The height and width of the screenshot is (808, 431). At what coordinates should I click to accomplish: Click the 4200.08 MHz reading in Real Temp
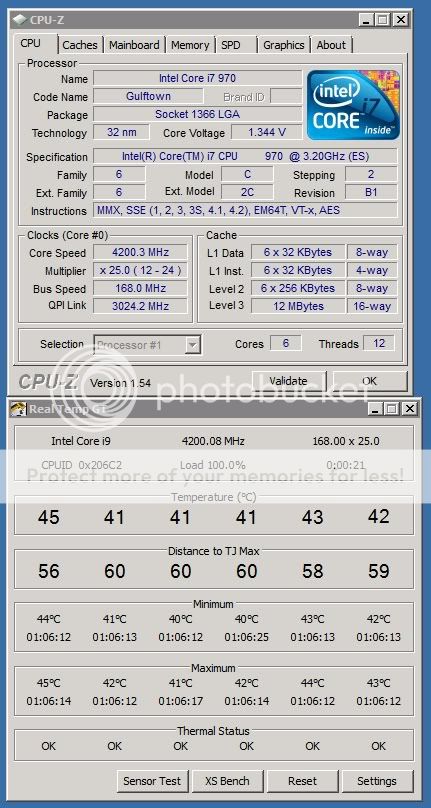[213, 441]
